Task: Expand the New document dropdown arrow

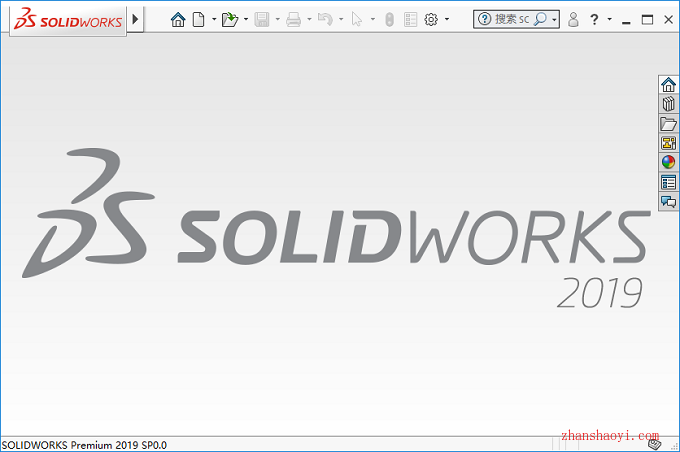Action: [x=214, y=20]
